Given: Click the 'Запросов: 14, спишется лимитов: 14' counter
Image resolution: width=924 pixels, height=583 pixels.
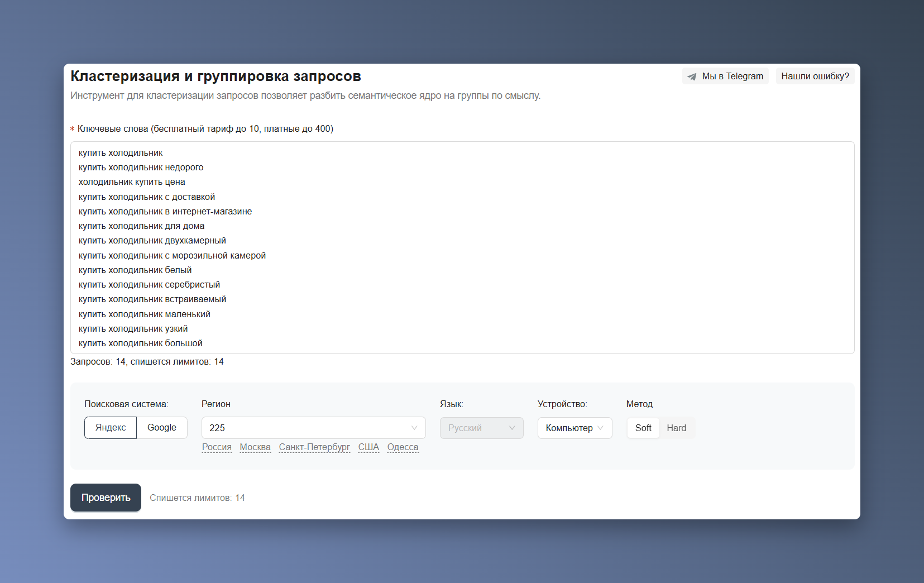Looking at the screenshot, I should (147, 362).
